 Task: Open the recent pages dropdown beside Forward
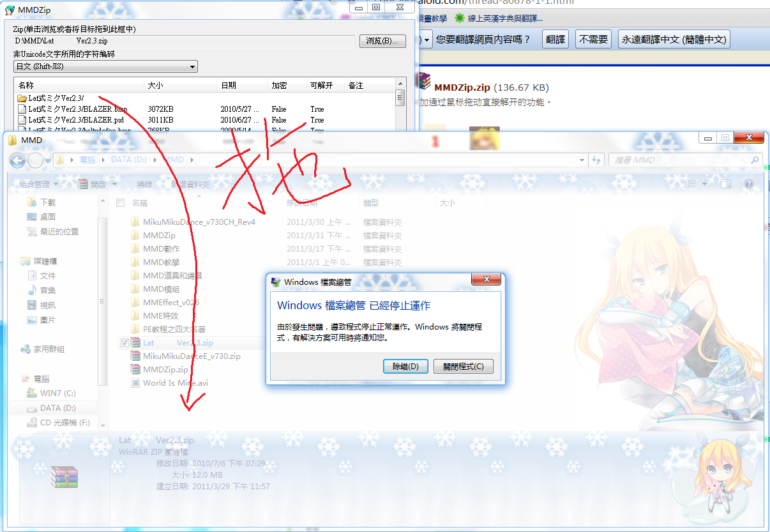click(x=48, y=160)
